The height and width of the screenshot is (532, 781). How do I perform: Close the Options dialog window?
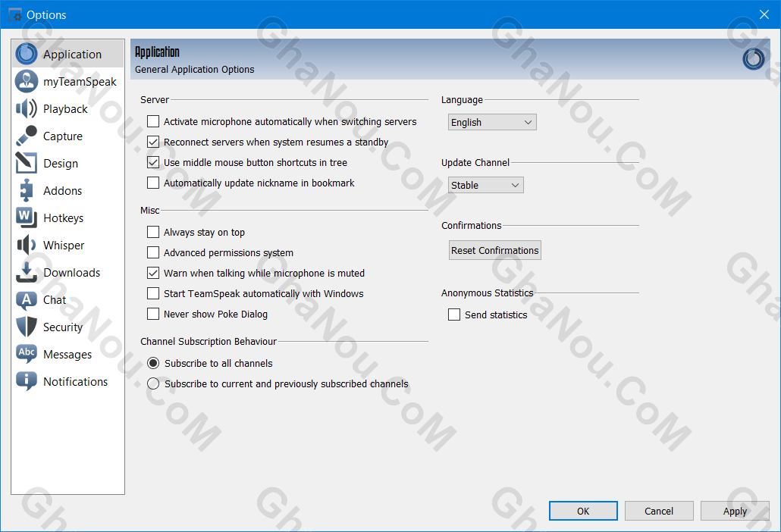(764, 14)
